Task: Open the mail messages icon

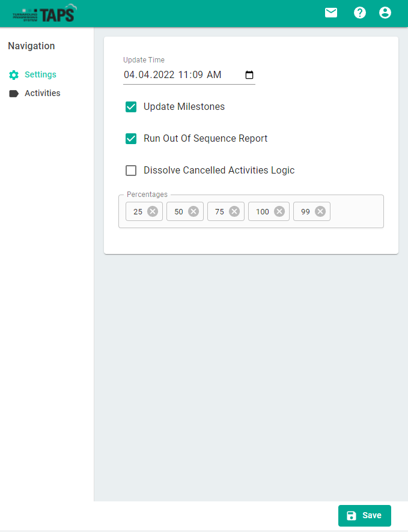Action: [331, 13]
